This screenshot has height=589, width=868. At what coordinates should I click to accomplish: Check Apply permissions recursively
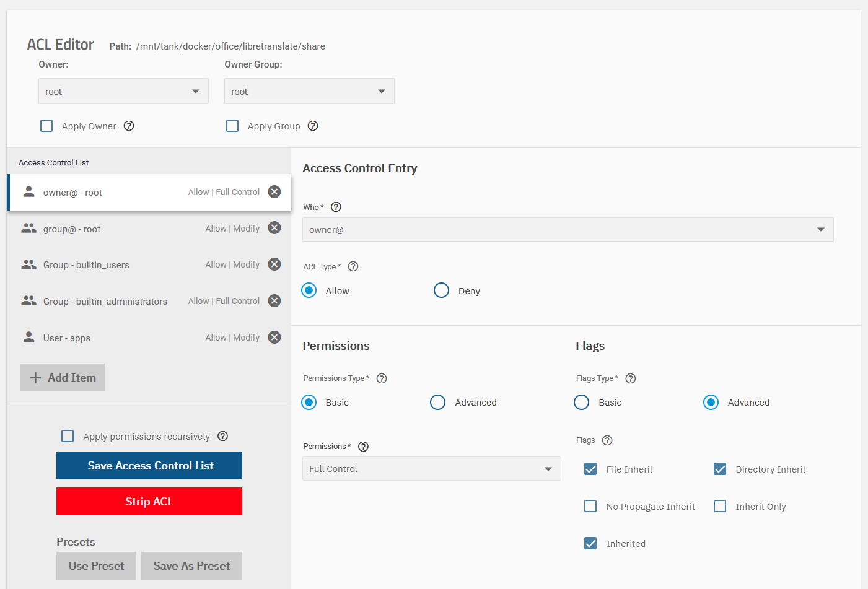[68, 435]
